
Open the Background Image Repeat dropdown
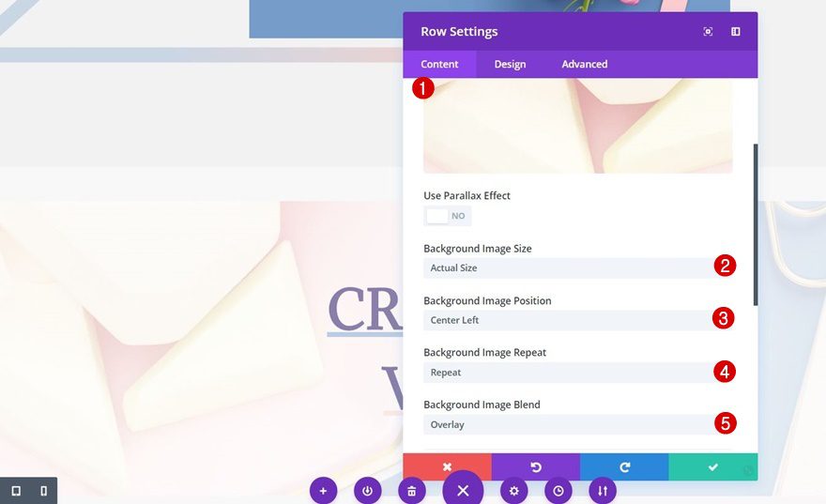pos(568,373)
